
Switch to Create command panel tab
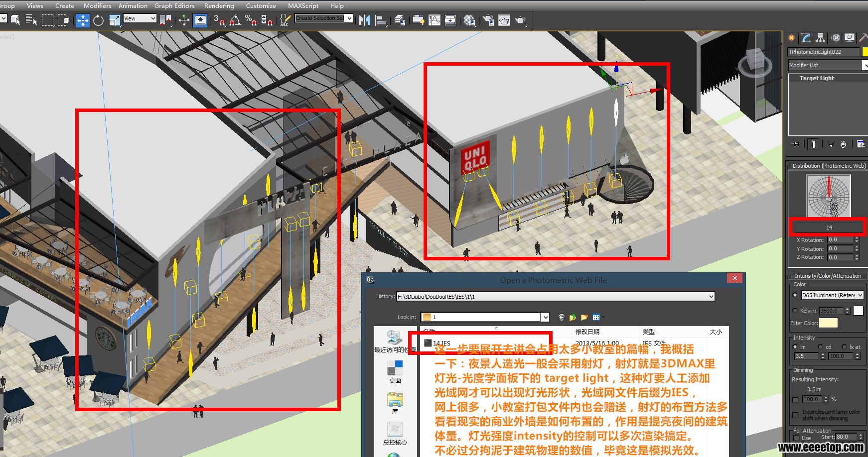tap(792, 38)
